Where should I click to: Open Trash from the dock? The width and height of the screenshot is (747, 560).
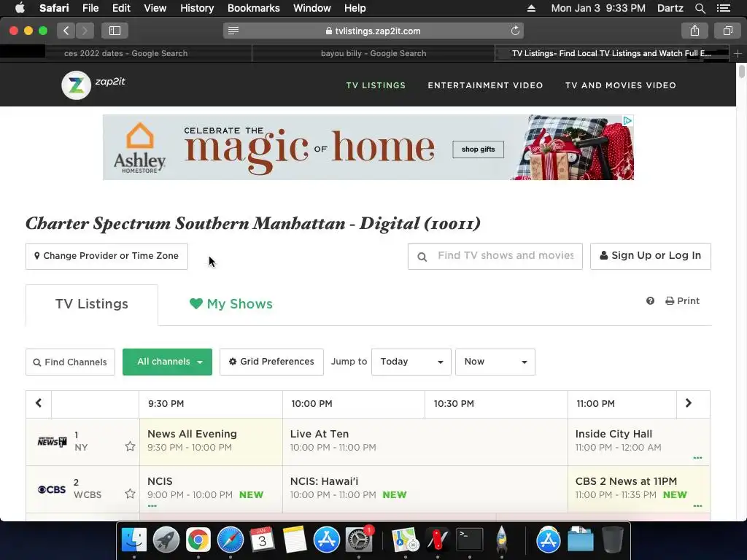click(x=613, y=540)
